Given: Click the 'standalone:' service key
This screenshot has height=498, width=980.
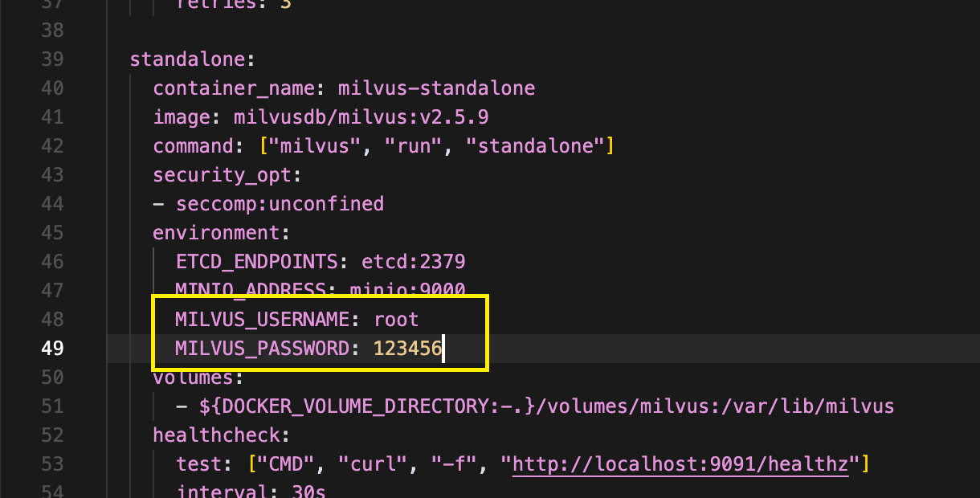Looking at the screenshot, I should point(192,59).
